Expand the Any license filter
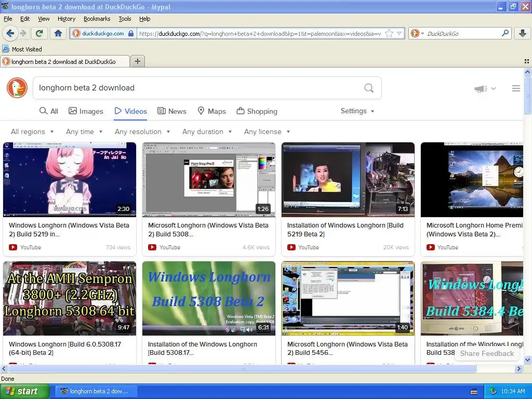The height and width of the screenshot is (399, 532). (x=267, y=131)
